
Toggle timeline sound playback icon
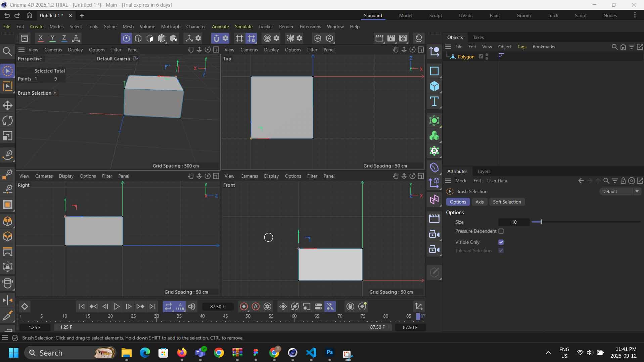[x=192, y=306]
